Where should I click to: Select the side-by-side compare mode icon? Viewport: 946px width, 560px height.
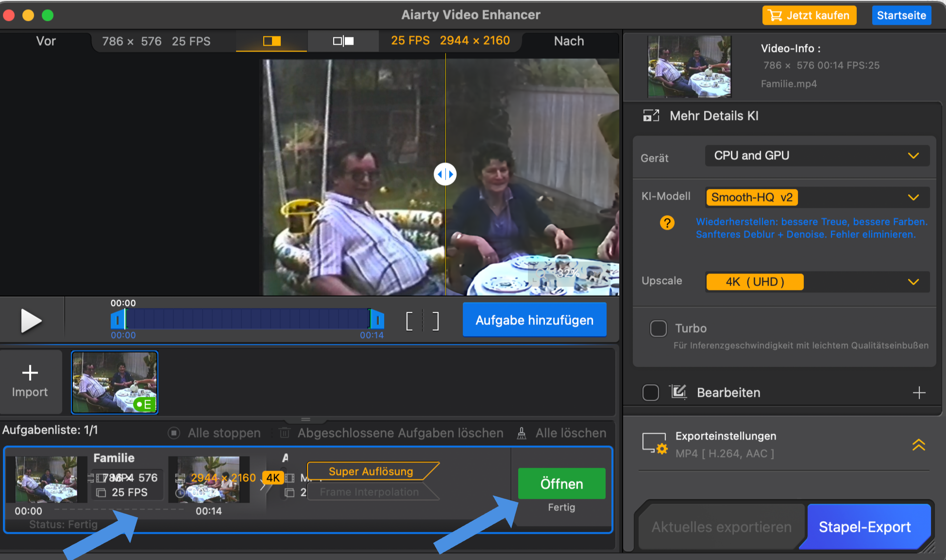coord(343,41)
